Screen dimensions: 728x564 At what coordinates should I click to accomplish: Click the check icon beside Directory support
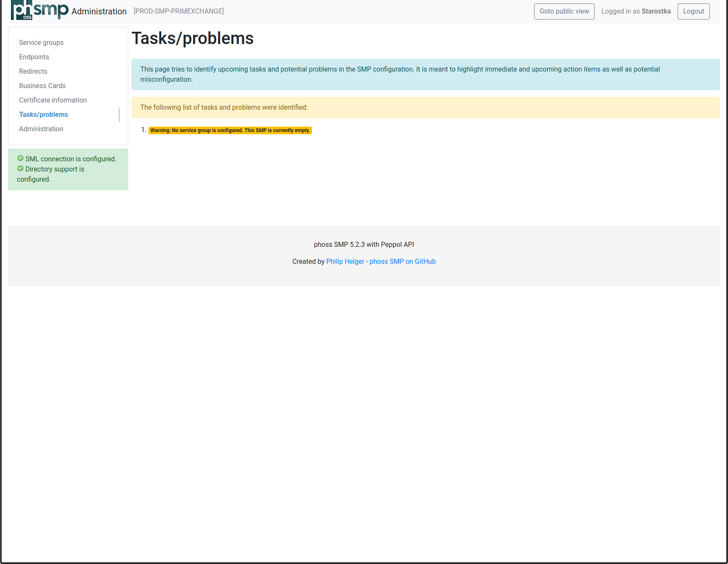tap(20, 168)
